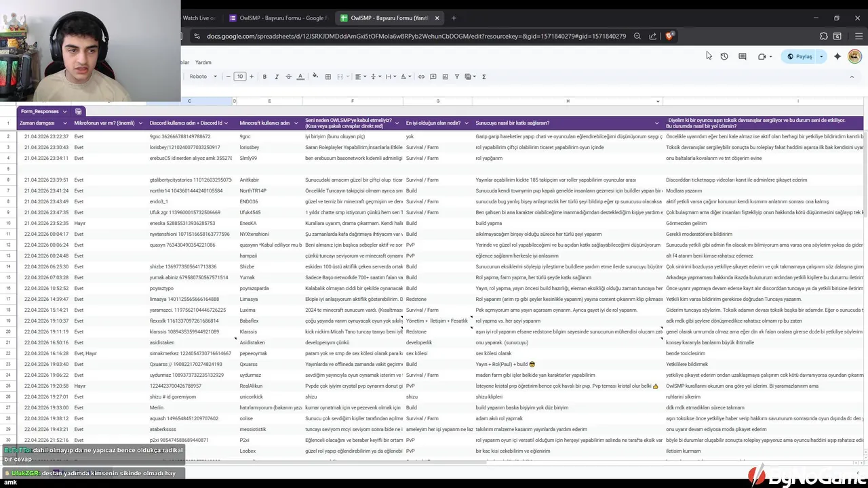Select the font size field
Image resolution: width=868 pixels, height=488 pixels.
point(239,77)
